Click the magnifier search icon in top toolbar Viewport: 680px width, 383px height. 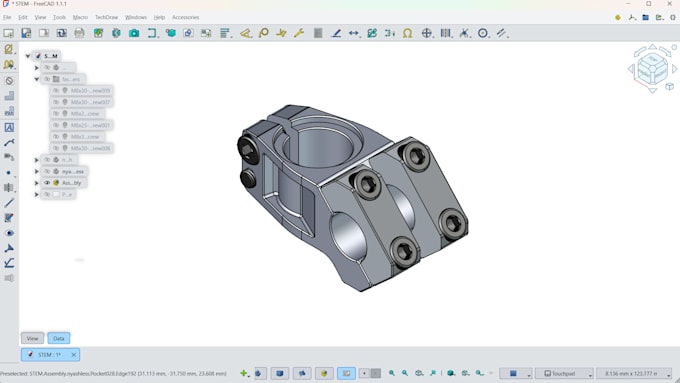click(x=263, y=33)
